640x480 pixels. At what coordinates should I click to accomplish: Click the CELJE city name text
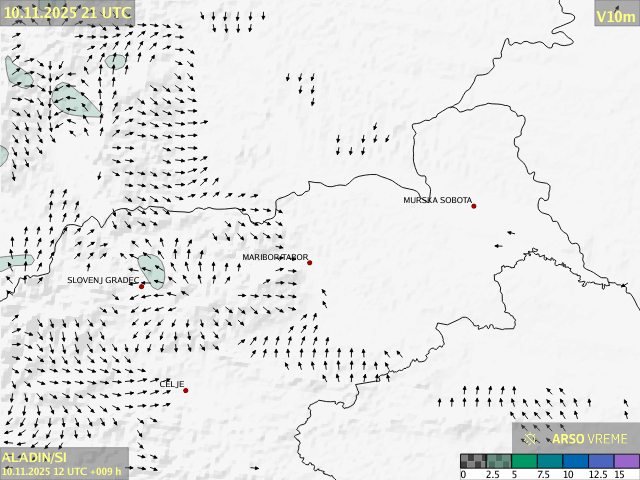pyautogui.click(x=172, y=384)
